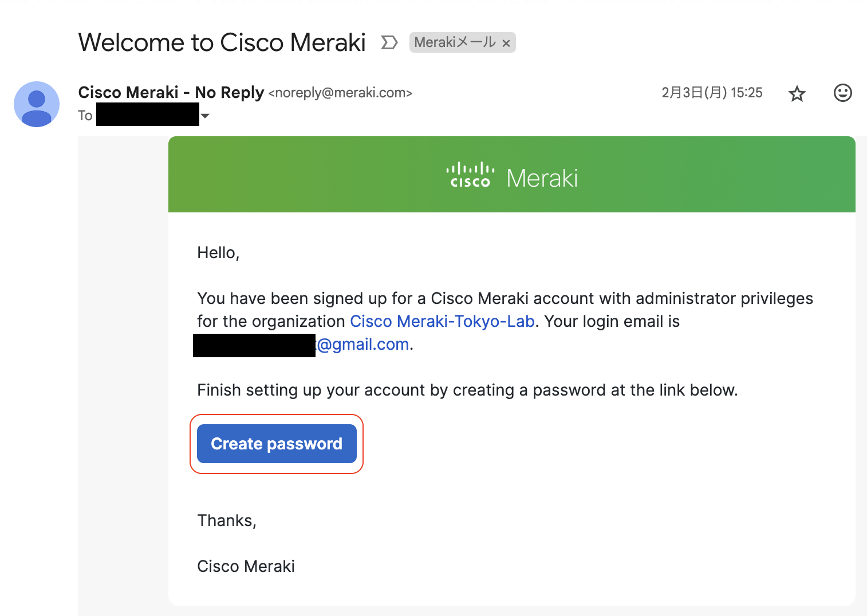Click the Welcome to Cisco Meraki subject heading
The height and width of the screenshot is (616, 867).
222,42
